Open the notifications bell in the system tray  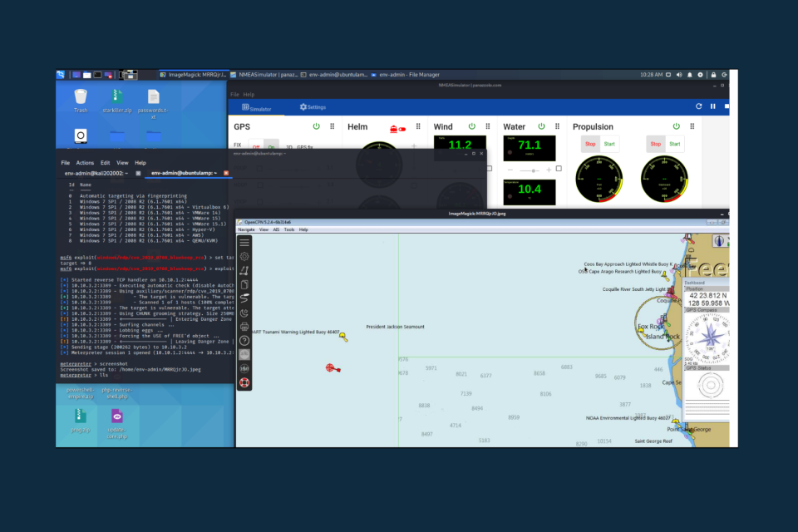pos(690,75)
